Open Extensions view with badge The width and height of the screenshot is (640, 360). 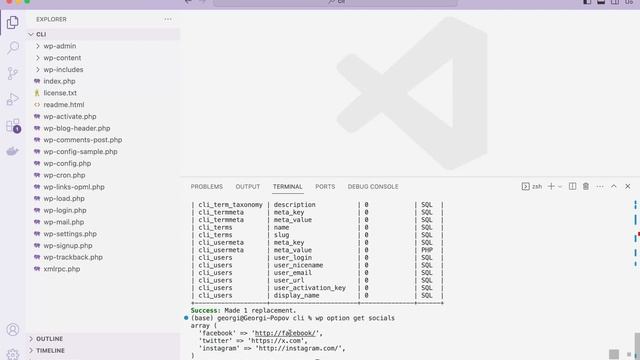[x=13, y=126]
